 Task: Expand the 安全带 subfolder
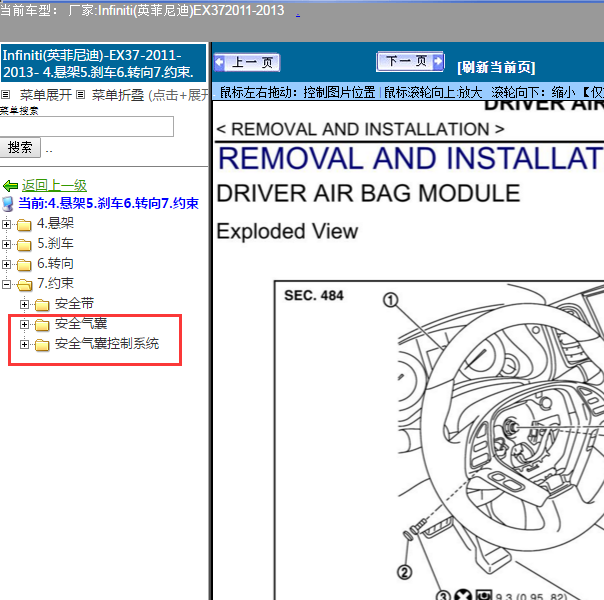24,304
